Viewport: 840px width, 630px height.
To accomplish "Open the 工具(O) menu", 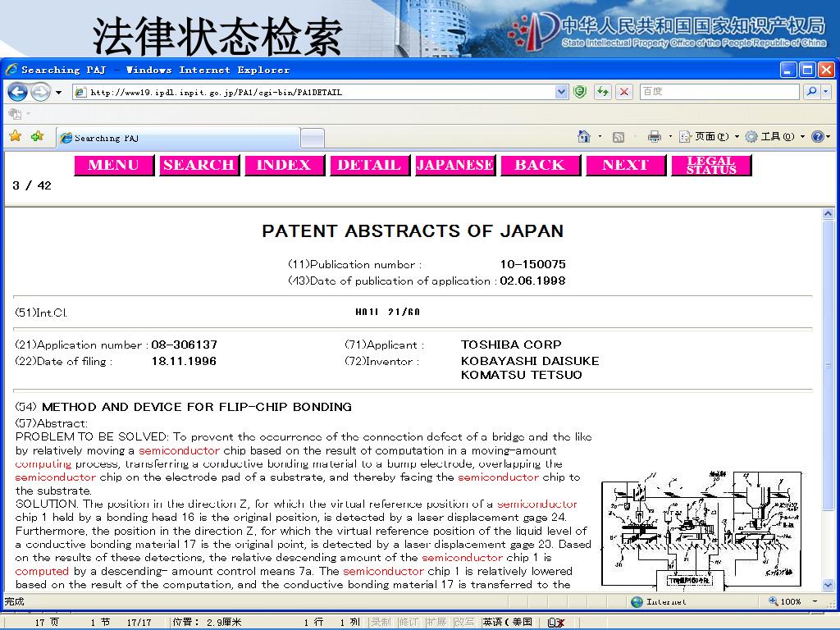I will (x=775, y=137).
